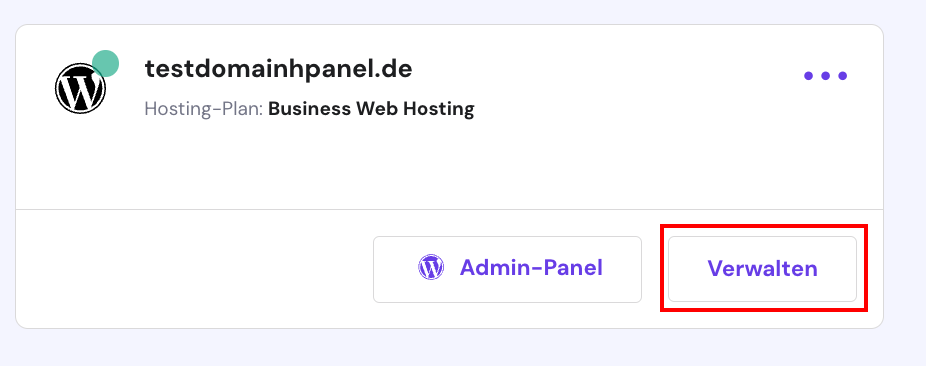This screenshot has width=926, height=366.
Task: Click the middle dot of the ellipsis
Action: coord(826,76)
